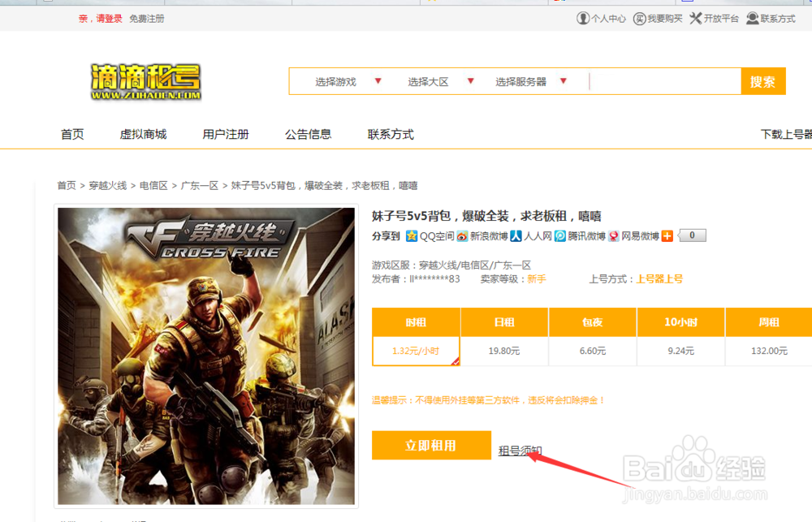
Task: Click the seller level 新手 text
Action: (x=537, y=279)
